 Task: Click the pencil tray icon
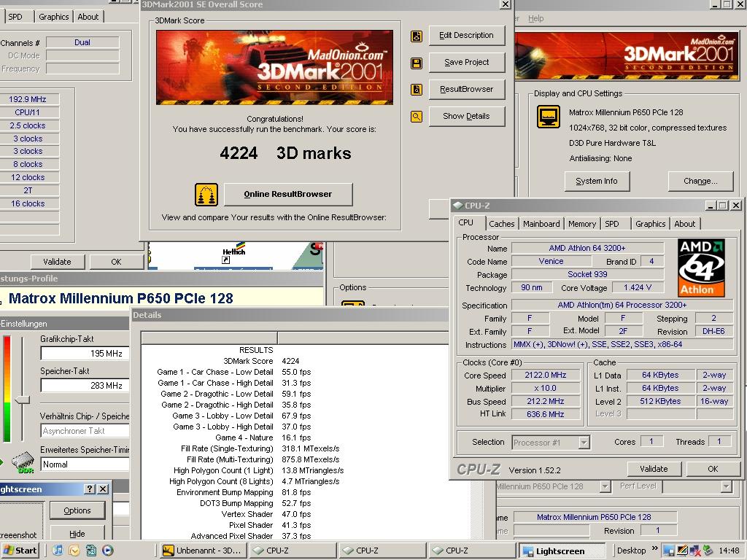[x=682, y=551]
